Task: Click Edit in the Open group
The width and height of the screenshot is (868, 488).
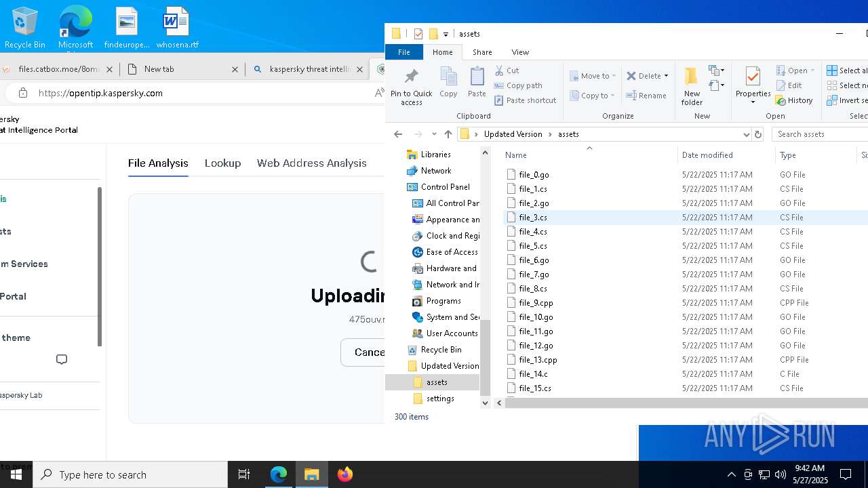Action: pos(789,85)
